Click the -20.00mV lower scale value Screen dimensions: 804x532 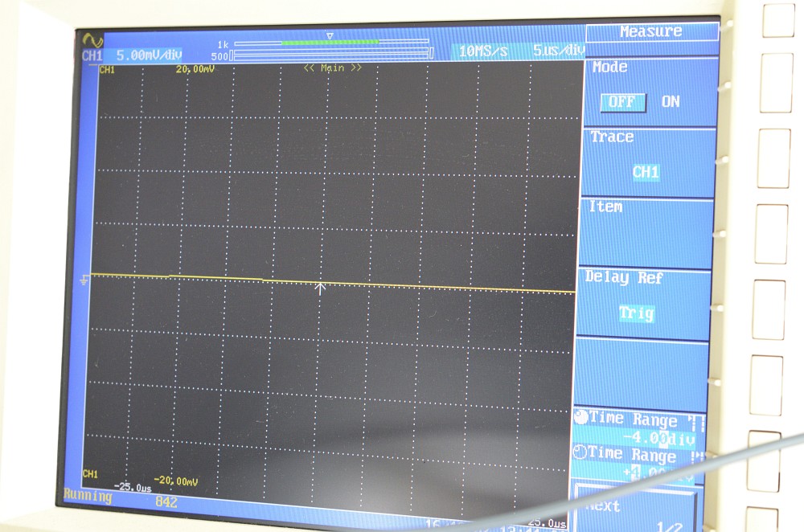pyautogui.click(x=176, y=481)
